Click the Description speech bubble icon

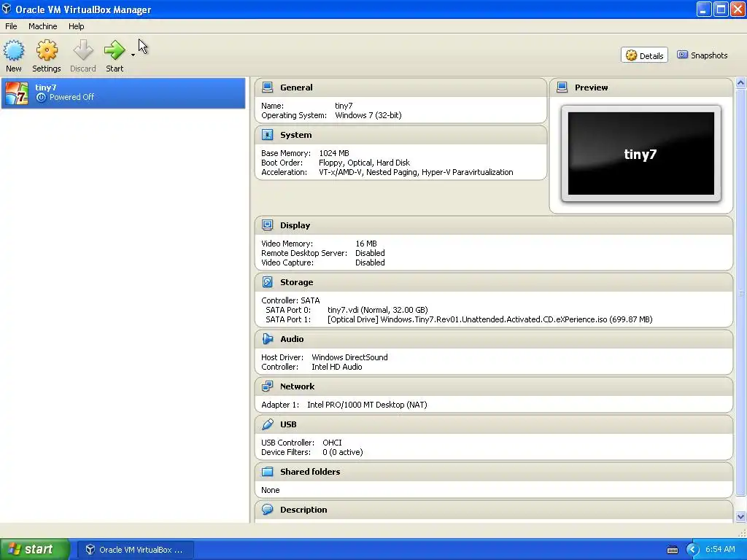coord(267,510)
